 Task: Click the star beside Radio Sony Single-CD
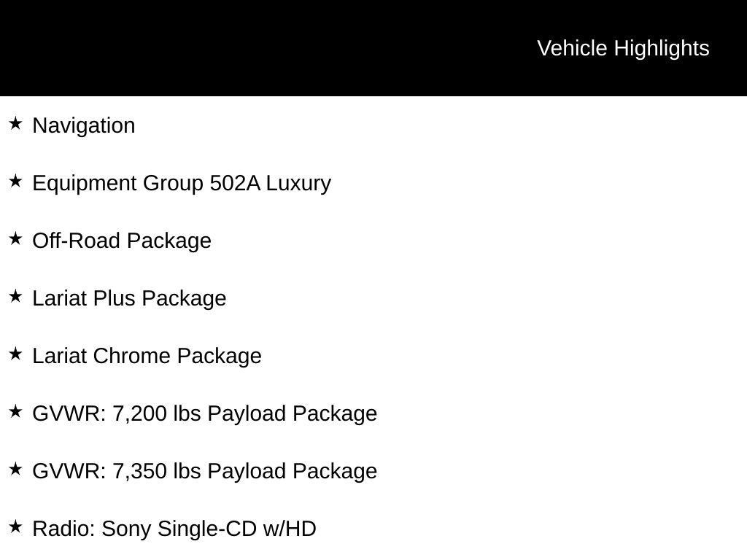click(x=15, y=526)
